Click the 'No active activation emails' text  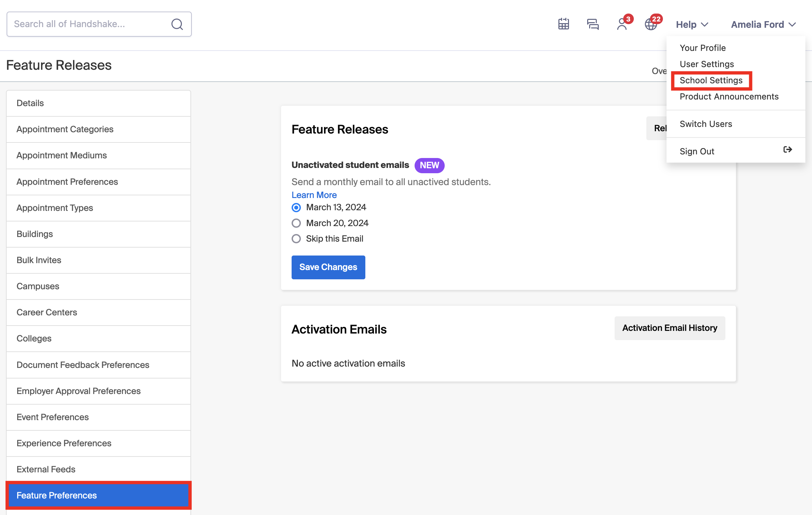(348, 363)
